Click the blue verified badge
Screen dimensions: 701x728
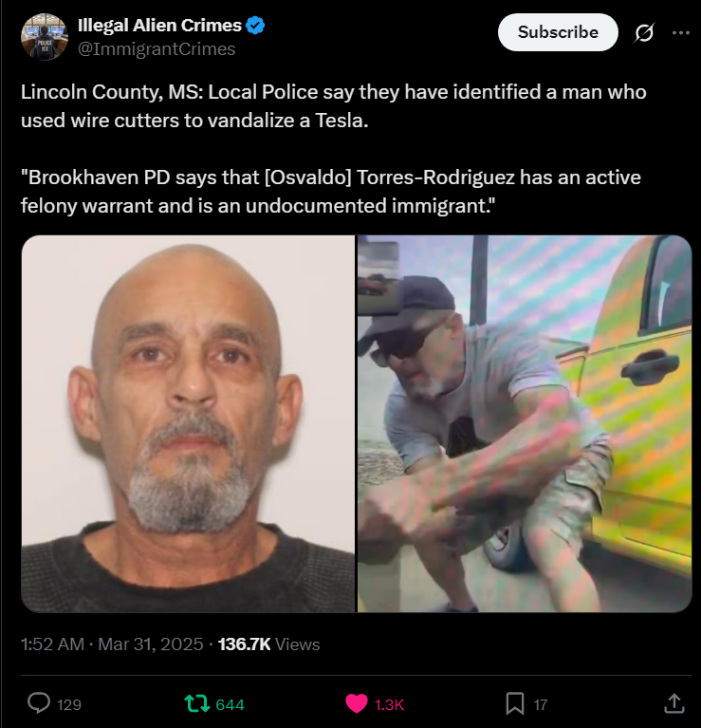click(x=255, y=25)
